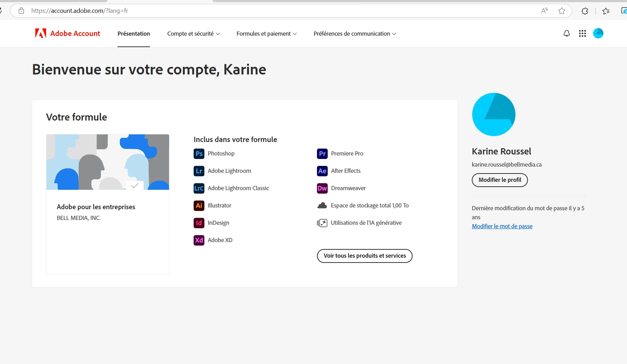Click the cloud storage icon

tap(322, 206)
